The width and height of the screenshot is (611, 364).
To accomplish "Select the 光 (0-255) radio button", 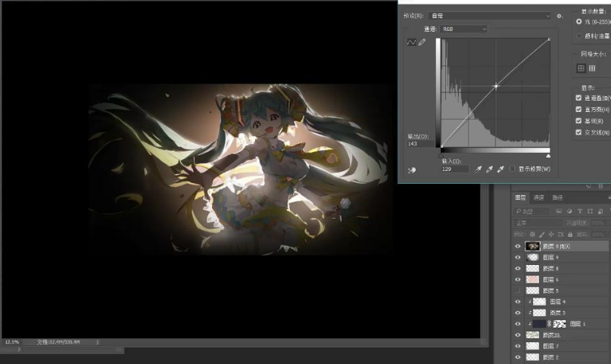I will click(580, 22).
